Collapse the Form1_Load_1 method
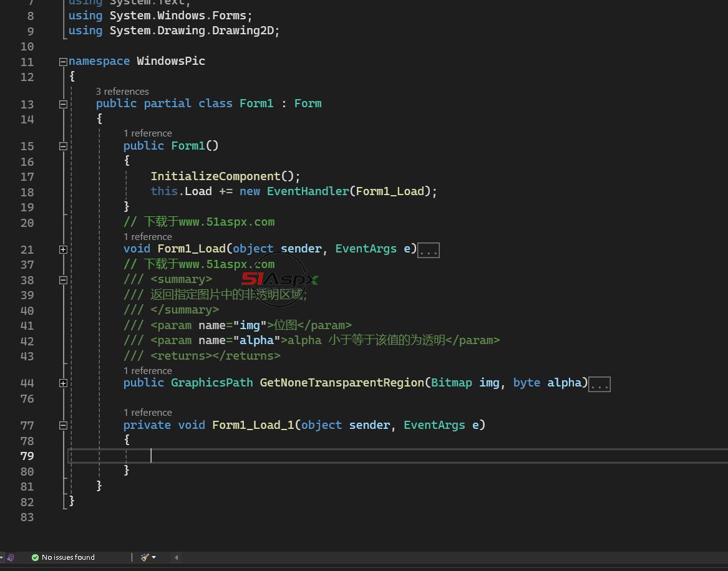Image resolution: width=728 pixels, height=571 pixels. pos(63,426)
